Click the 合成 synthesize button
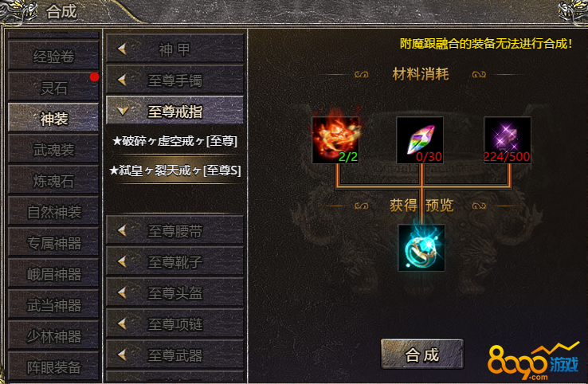 click(x=421, y=355)
